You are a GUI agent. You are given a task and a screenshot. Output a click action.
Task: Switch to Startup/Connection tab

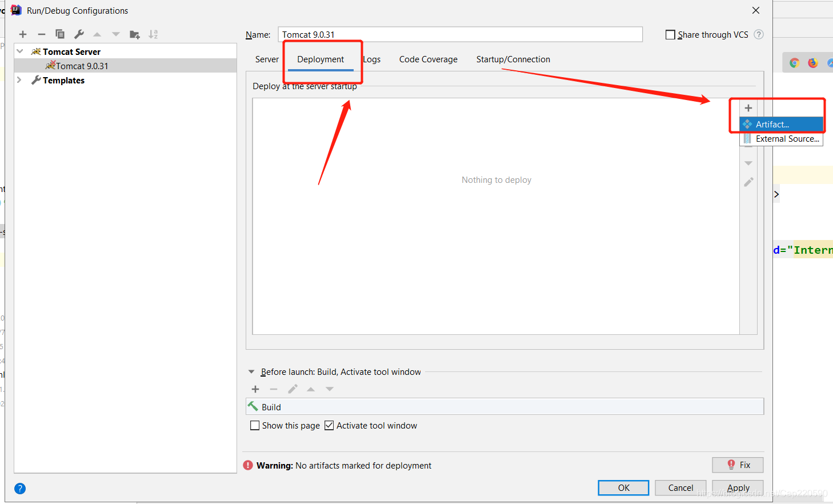(x=513, y=59)
